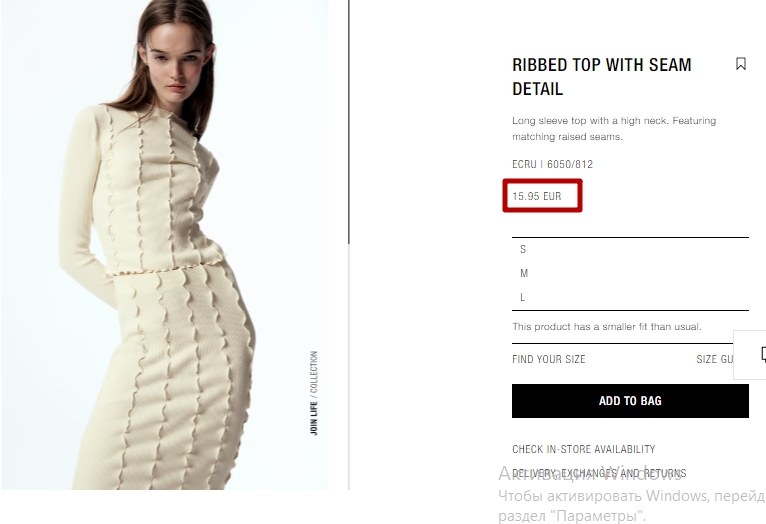The height and width of the screenshot is (524, 766).
Task: Open the FIND YOUR SIZE helper
Action: 549,359
